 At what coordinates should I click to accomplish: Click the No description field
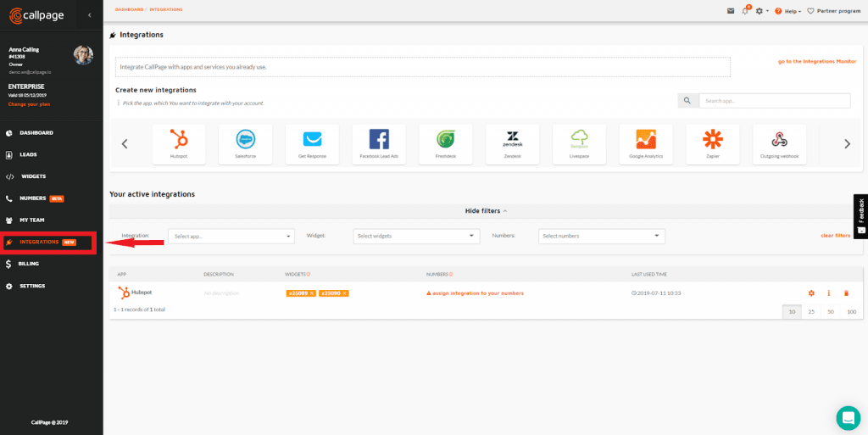click(221, 293)
